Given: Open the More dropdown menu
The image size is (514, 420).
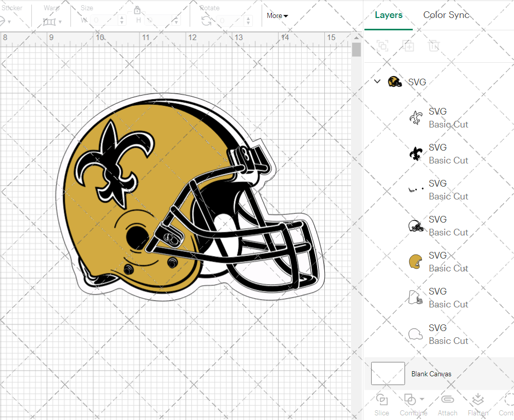Looking at the screenshot, I should (x=277, y=16).
